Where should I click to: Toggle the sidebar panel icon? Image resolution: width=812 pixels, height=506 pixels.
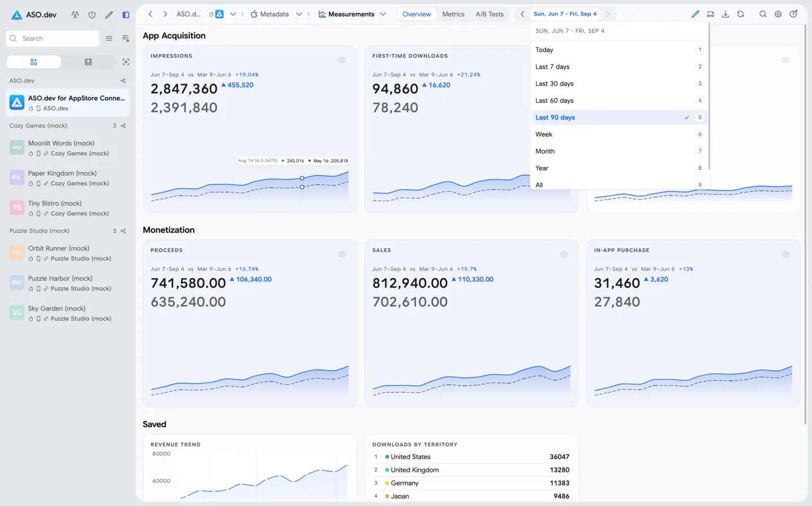coord(126,15)
